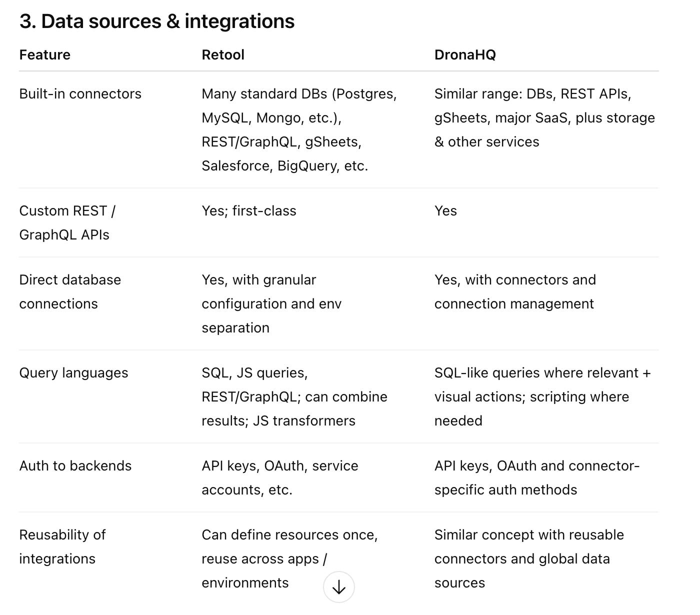Click Retool's "API keys, OAuth, service accounts" cell

[x=279, y=477]
